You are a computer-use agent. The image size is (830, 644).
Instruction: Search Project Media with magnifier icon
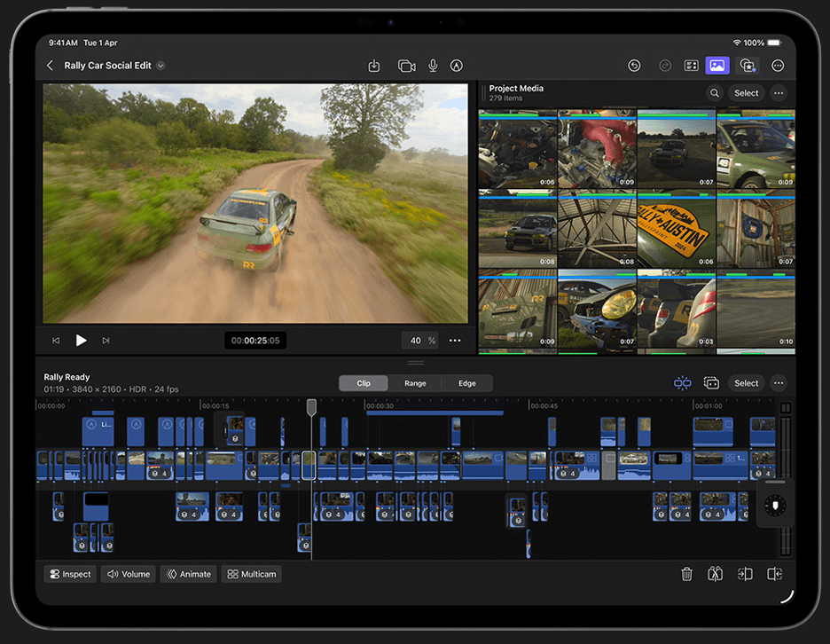[715, 93]
